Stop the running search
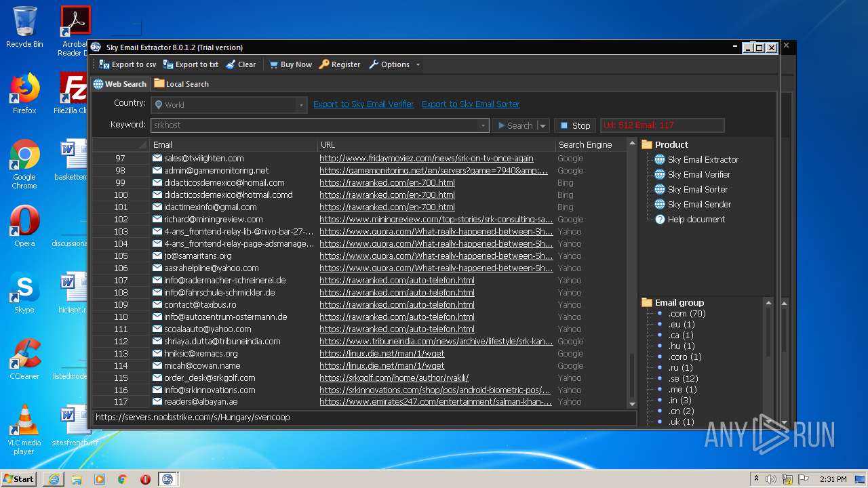The height and width of the screenshot is (488, 868). 575,125
